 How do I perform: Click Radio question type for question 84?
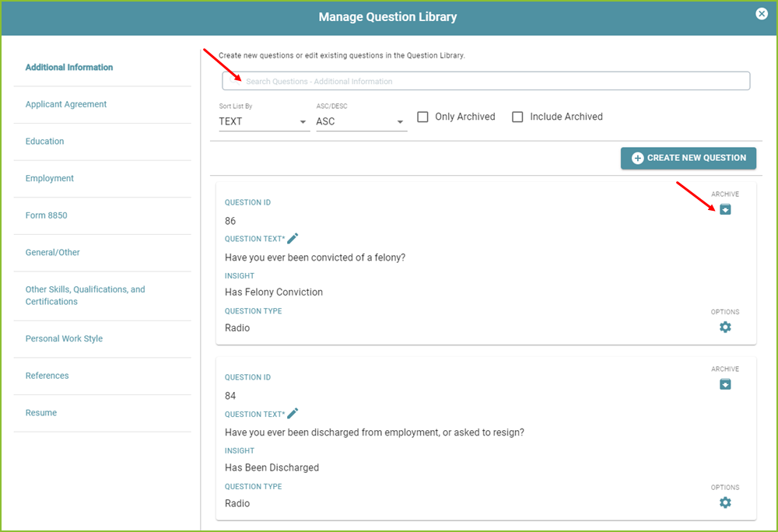pyautogui.click(x=237, y=503)
